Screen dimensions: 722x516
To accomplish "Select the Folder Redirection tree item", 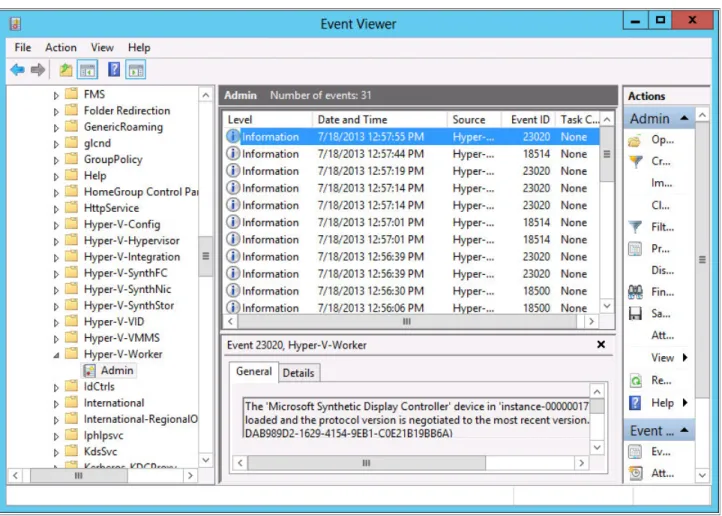I will pos(127,110).
